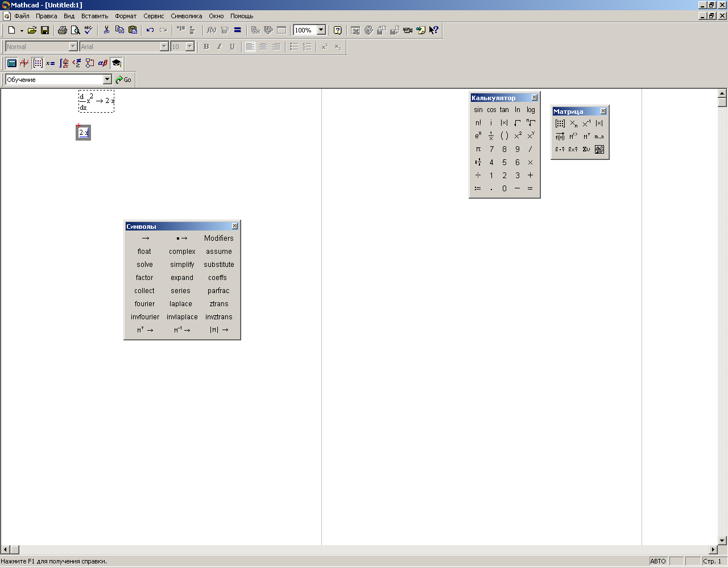The image size is (728, 568).
Task: Open the Boolean palette icon
Action: tap(77, 63)
